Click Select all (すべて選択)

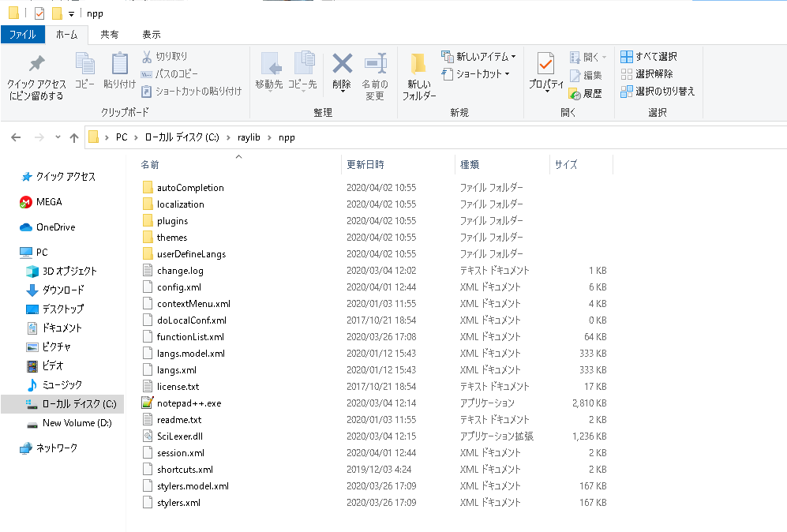(649, 56)
